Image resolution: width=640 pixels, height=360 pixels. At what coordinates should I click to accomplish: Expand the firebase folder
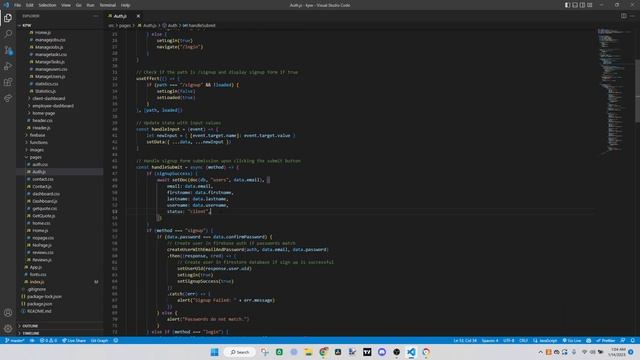pyautogui.click(x=37, y=135)
